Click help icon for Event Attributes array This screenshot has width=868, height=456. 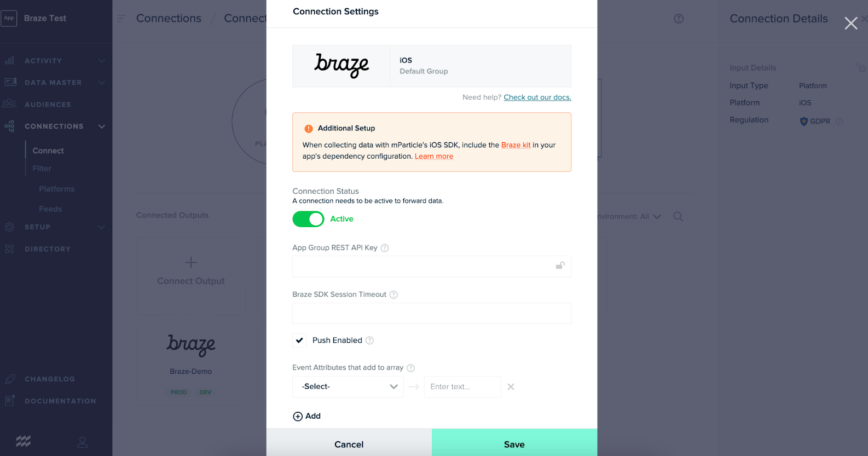tap(410, 368)
